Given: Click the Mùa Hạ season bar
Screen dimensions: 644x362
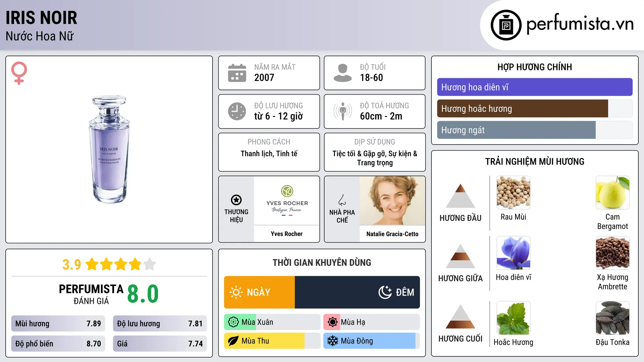Looking at the screenshot, I should (372, 322).
